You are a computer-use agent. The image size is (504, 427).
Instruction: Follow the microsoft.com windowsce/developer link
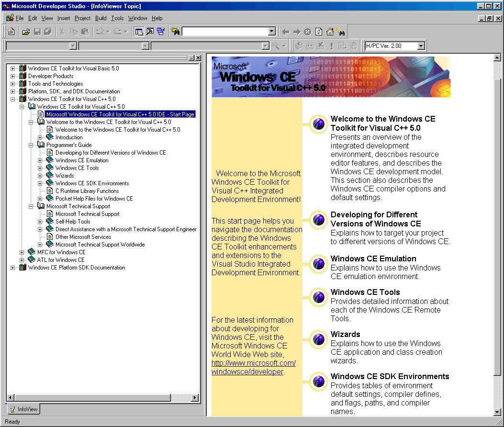tap(254, 367)
